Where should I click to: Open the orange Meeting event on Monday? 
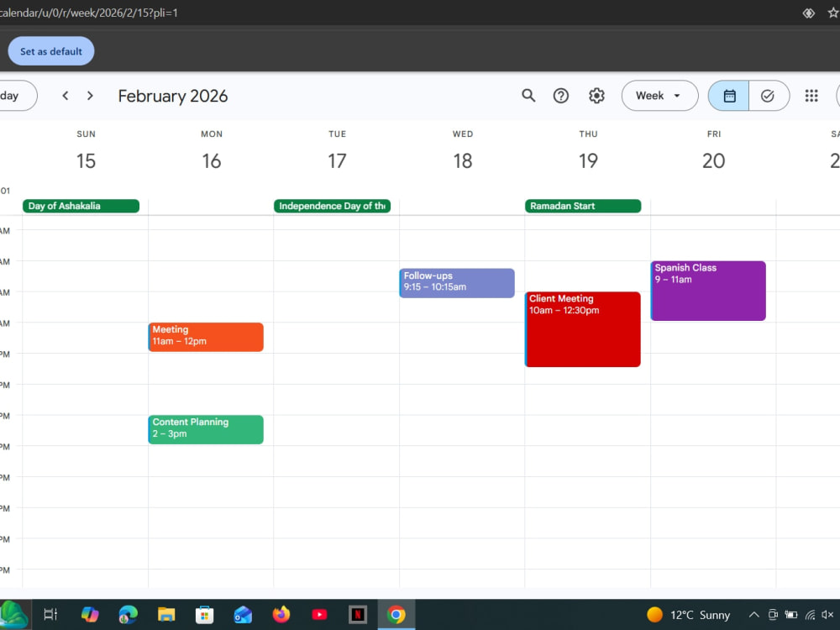(206, 337)
